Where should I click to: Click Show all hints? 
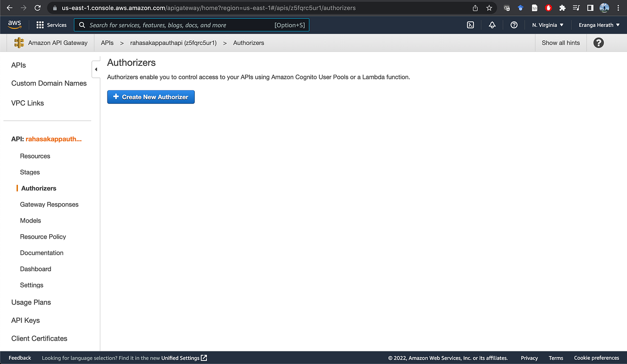[561, 43]
